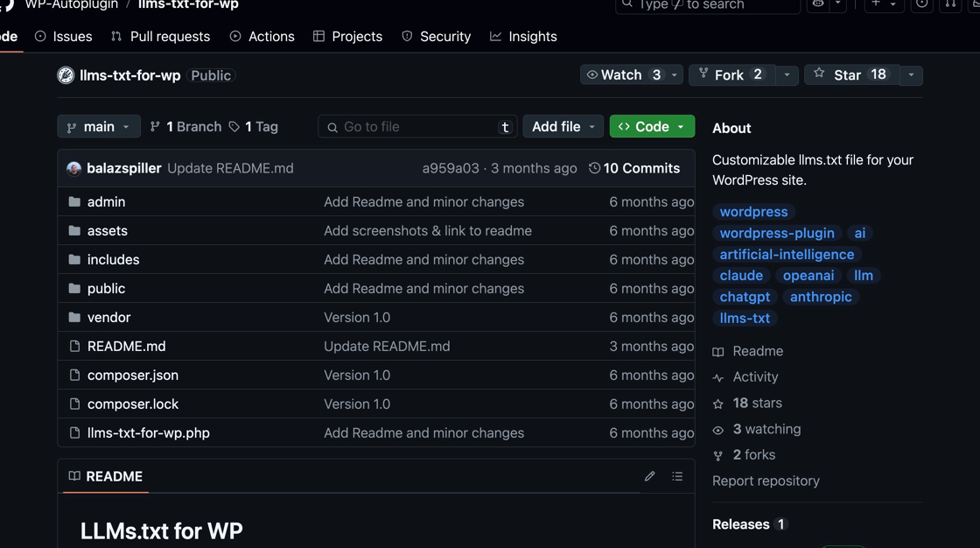Screen dimensions: 980x548
Task: View the 1 Tag list
Action: coord(253,127)
